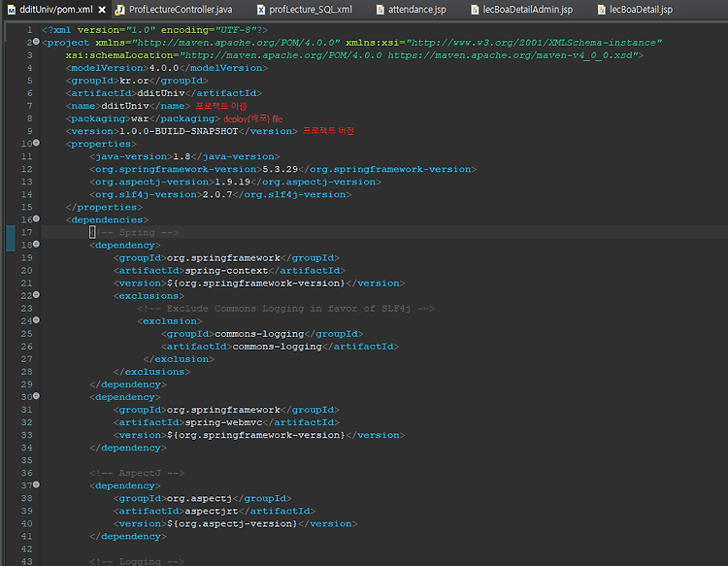Click the JSP file icon on attendance.jsp tab
This screenshot has width=728, height=566.
[380, 10]
